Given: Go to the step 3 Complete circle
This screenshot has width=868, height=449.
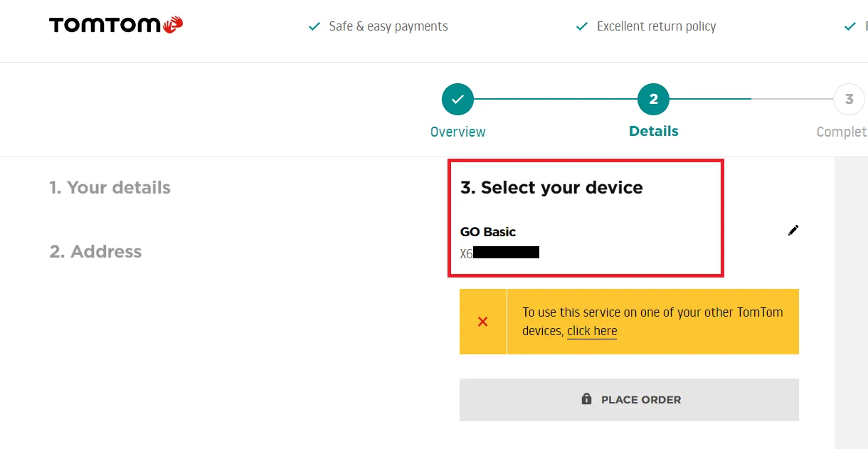Looking at the screenshot, I should pos(849,100).
